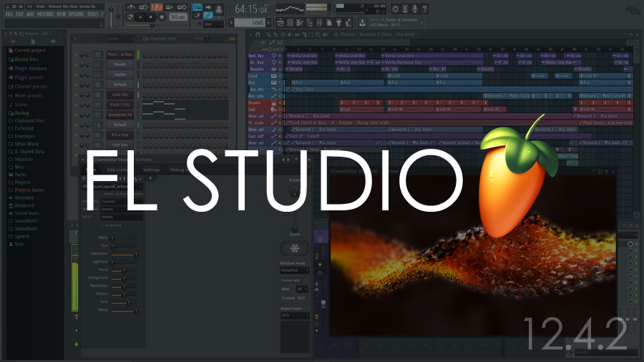Open the Playlist window icon in toolbar
Image resolution: width=644 pixels, height=362 pixels.
pos(281,23)
